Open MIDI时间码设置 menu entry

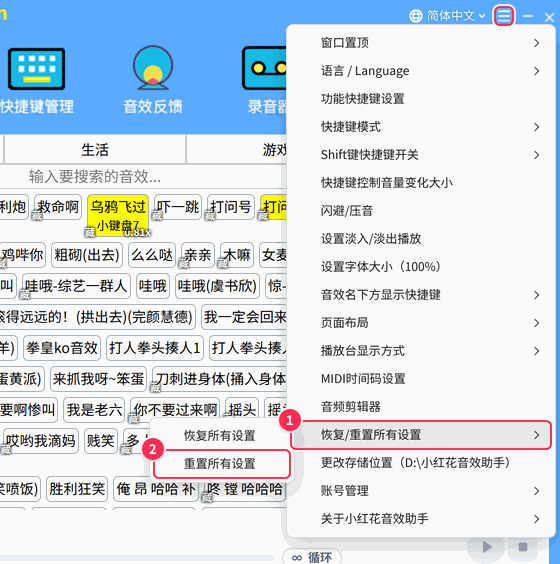tap(421, 379)
